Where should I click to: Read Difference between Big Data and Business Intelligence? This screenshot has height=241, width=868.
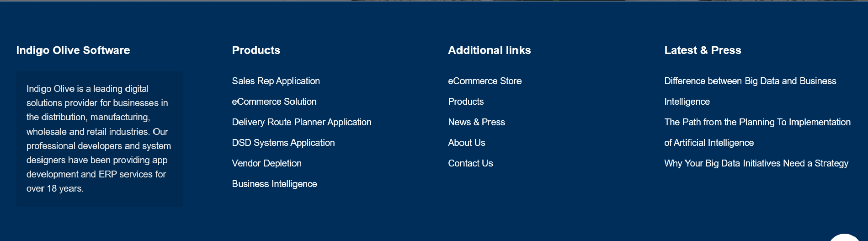coord(750,81)
